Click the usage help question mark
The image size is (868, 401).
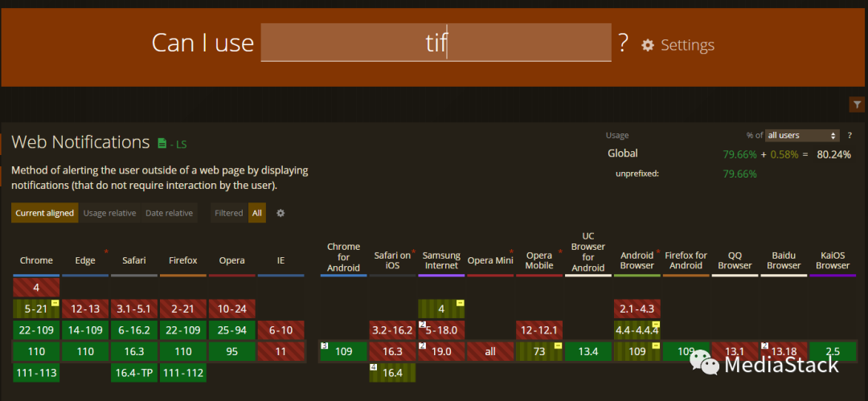point(850,135)
